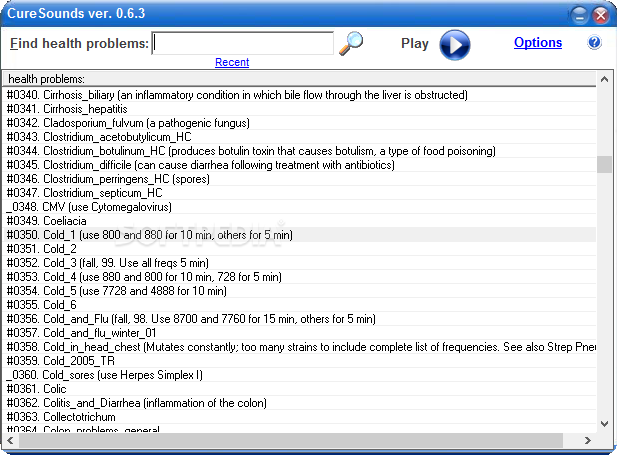Screen dimensions: 617x455
Task: Click the horizontal scrollbar thumb
Action: (291, 440)
